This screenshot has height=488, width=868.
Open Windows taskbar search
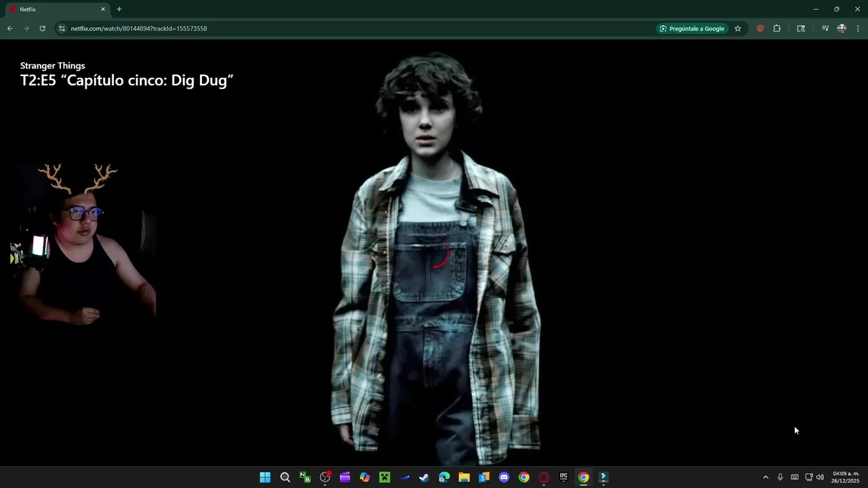(x=285, y=477)
